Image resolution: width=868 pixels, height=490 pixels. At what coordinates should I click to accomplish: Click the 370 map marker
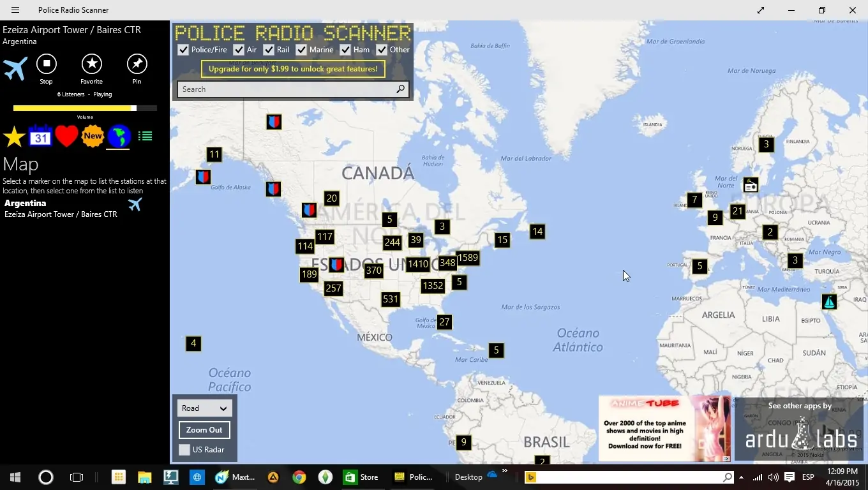(374, 271)
